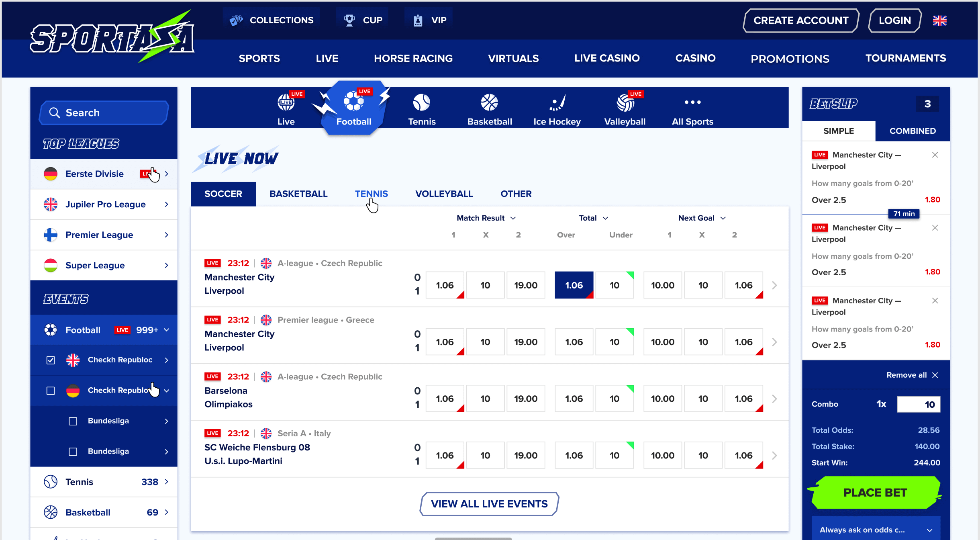
Task: Click Tennis ball icon in Events list
Action: click(x=51, y=482)
